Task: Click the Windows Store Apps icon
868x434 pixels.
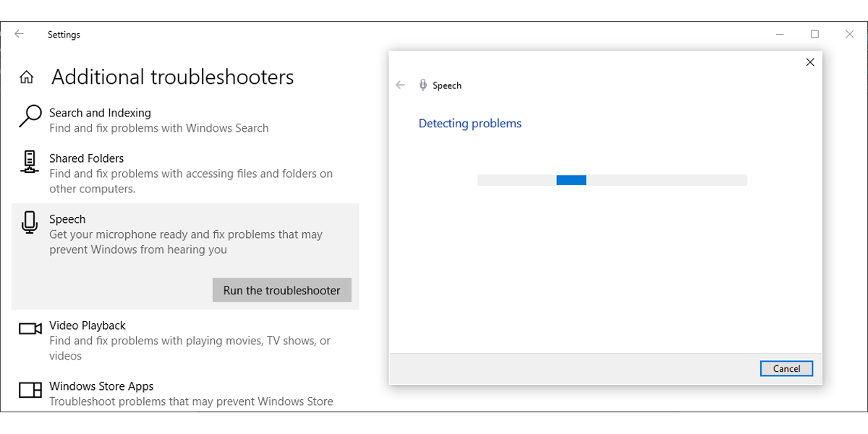Action: click(x=30, y=391)
